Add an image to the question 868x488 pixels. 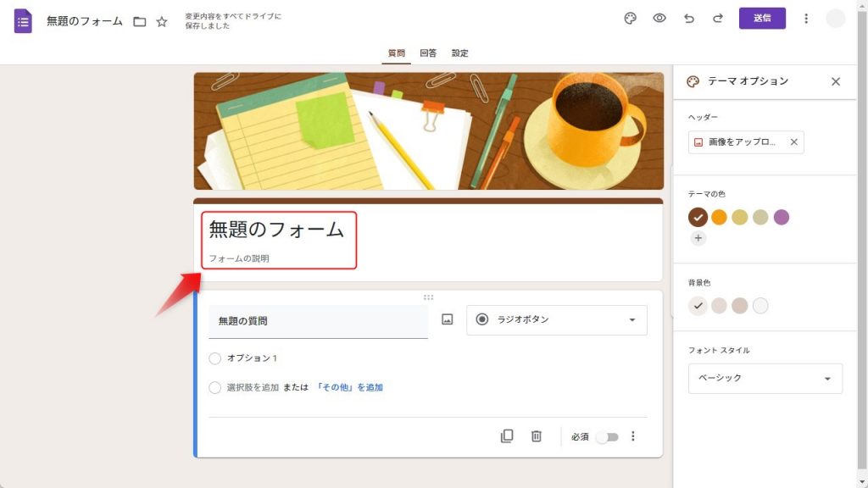(x=448, y=319)
